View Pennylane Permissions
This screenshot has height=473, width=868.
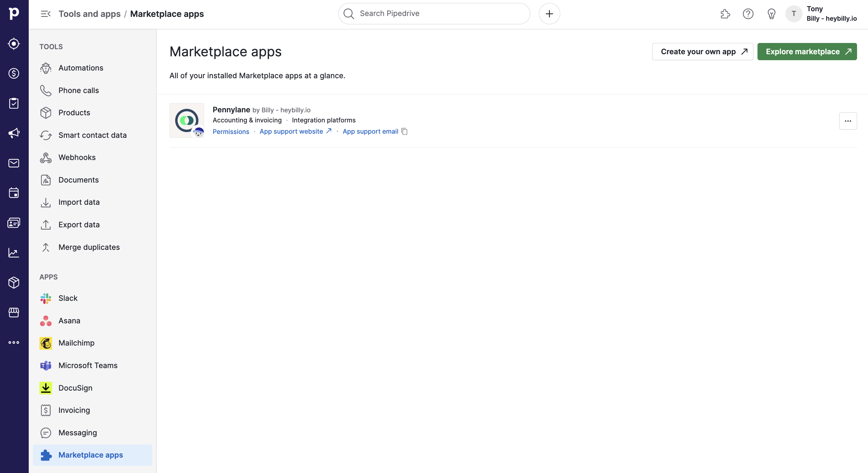tap(231, 132)
